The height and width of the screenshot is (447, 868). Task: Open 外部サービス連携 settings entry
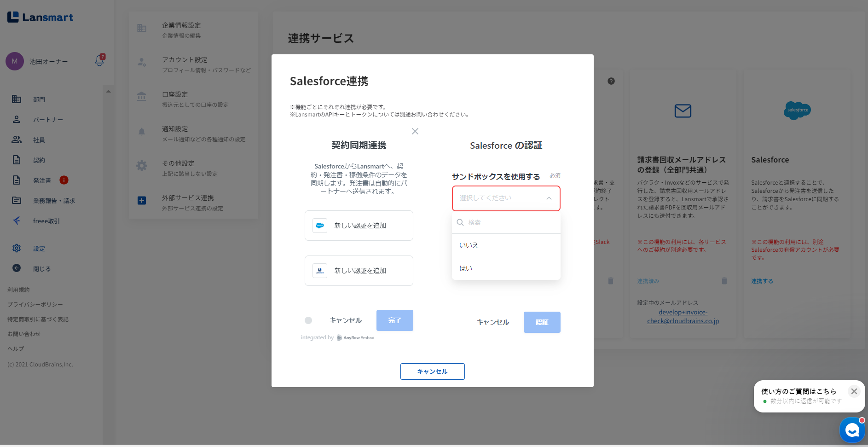(x=193, y=202)
